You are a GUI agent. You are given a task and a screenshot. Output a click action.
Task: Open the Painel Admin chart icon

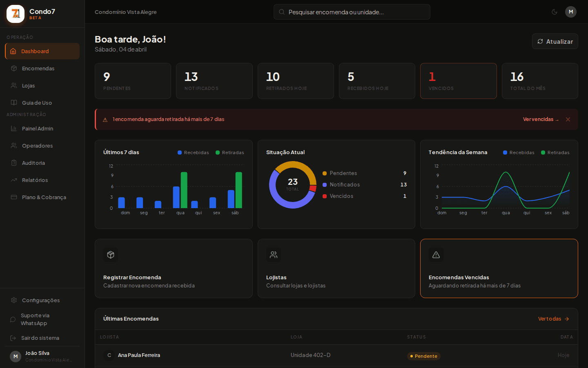tap(13, 128)
